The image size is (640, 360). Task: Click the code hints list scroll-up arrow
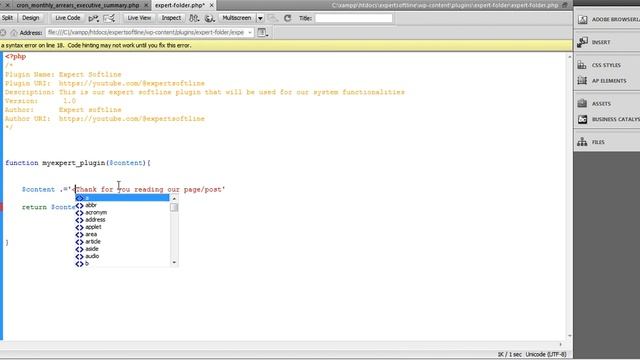click(174, 198)
